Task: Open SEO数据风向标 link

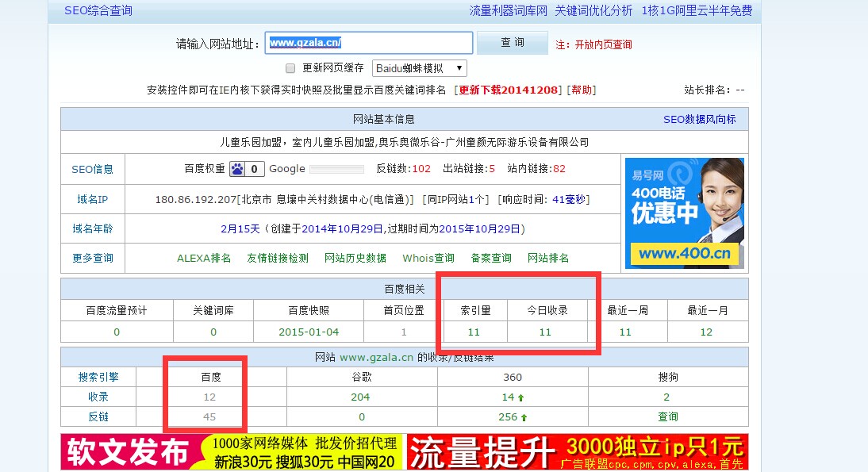Action: pyautogui.click(x=699, y=120)
